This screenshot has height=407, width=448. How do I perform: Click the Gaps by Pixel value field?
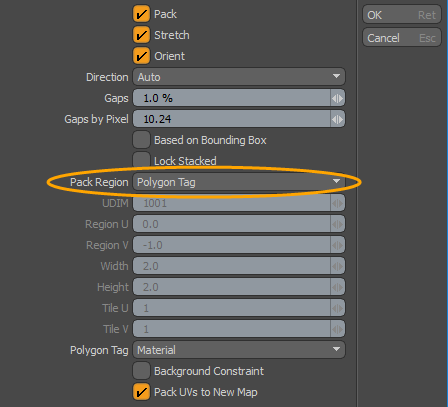point(232,119)
